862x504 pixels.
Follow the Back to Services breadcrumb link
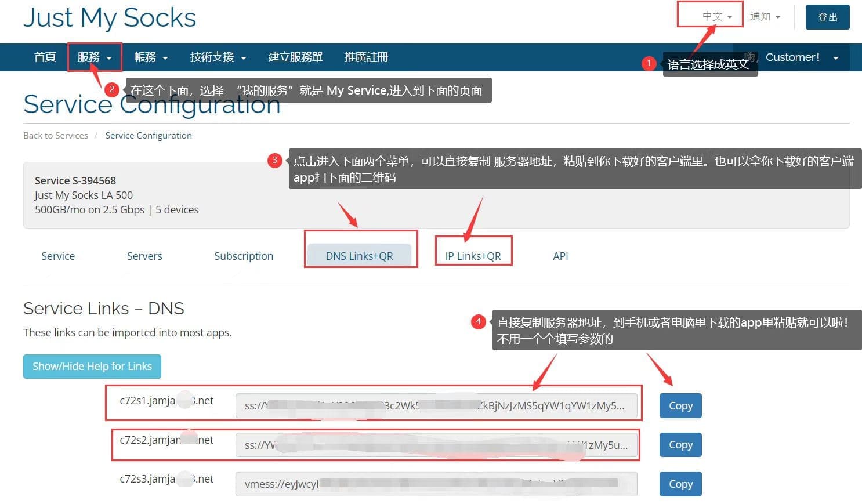pos(55,135)
